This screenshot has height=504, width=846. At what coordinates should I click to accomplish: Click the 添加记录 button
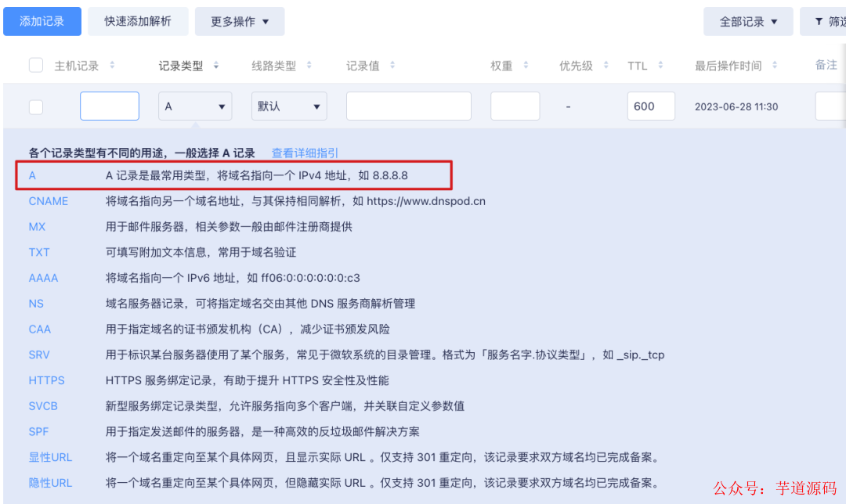42,21
